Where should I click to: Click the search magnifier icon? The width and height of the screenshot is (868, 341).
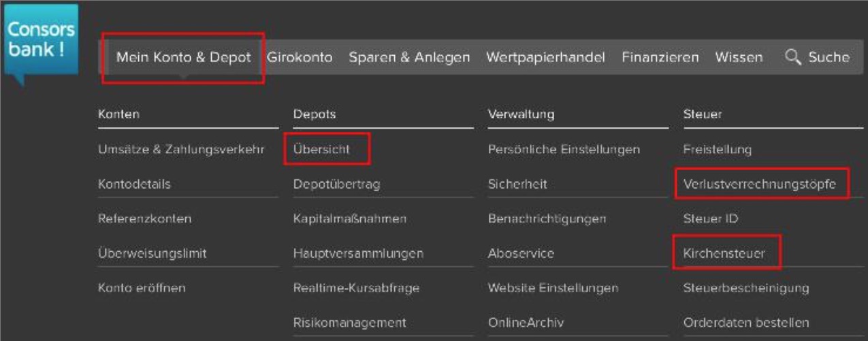click(792, 57)
